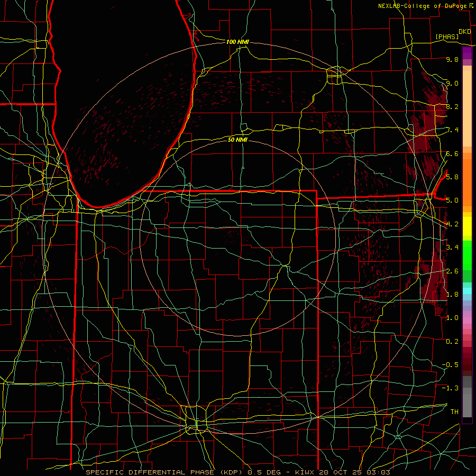Click the 9.0 scale value
The height and width of the screenshot is (476, 476).
(x=452, y=83)
